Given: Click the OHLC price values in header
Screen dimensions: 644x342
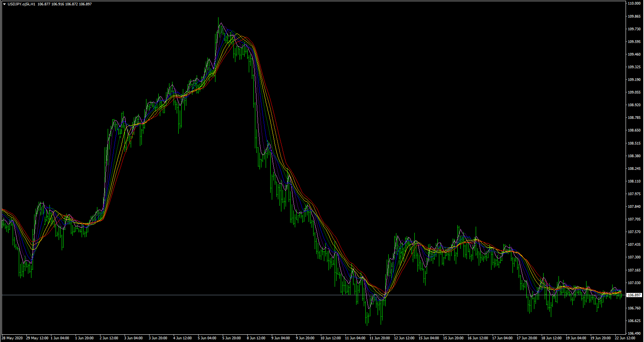Looking at the screenshot, I should pos(64,4).
